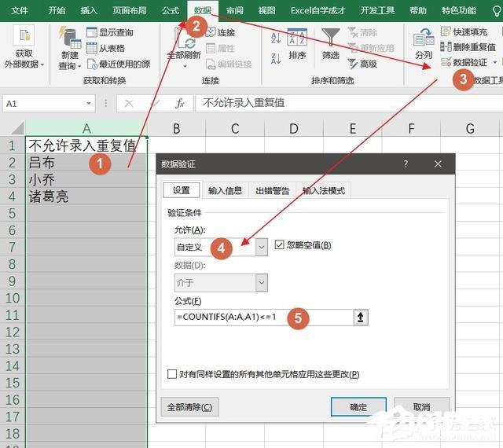The image size is (503, 448).
Task: Expand the 新建查询 dropdown arrow
Action: (x=79, y=66)
